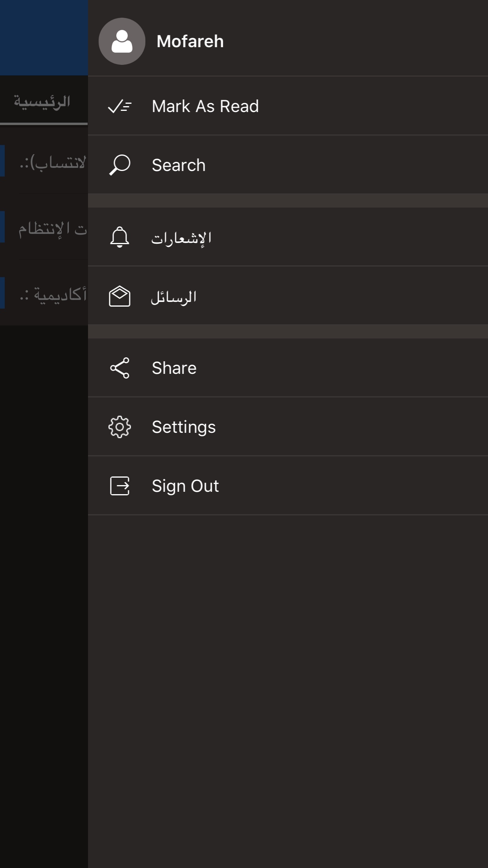Image resolution: width=488 pixels, height=868 pixels.
Task: Open the dimmed الانتساب list item
Action: 44,161
